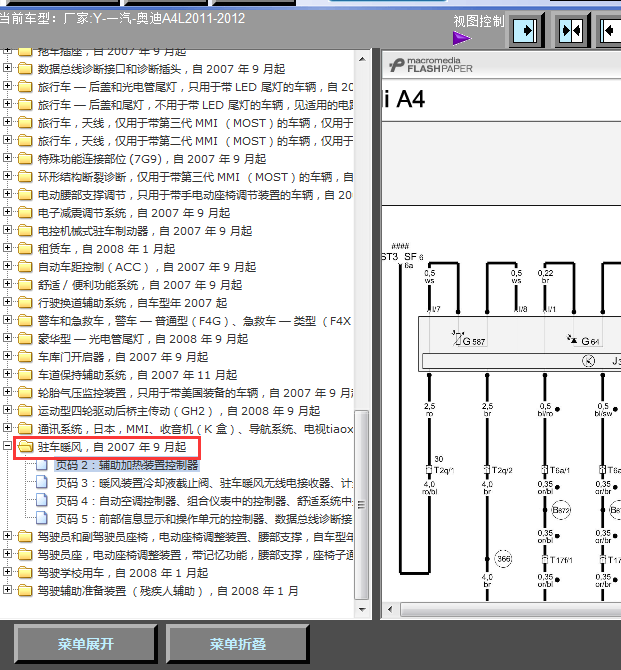Click the folder icon for 驾驶学校用车
Screen dimensions: 621x670
(25, 573)
